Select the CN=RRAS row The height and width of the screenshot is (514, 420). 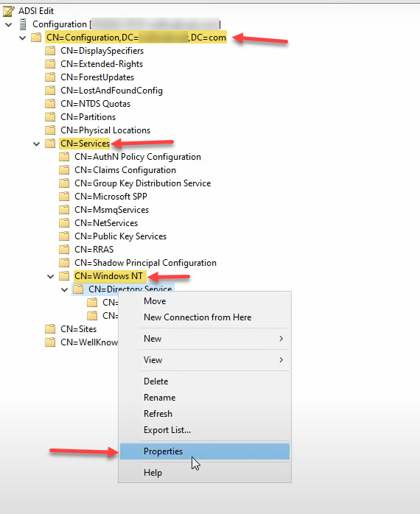click(x=94, y=250)
